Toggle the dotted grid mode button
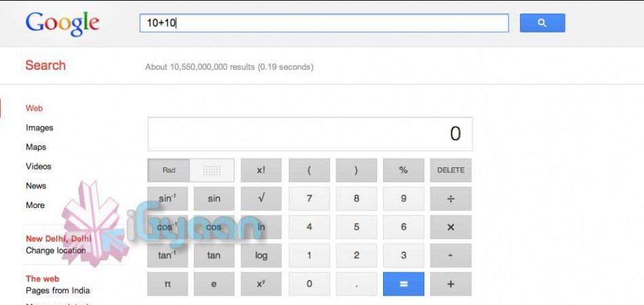644x305 pixels. coord(212,170)
